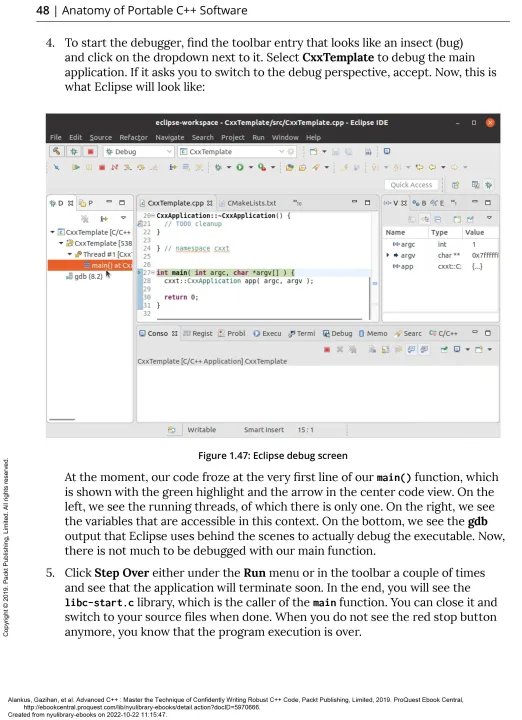Click the hammer Build icon in toolbar
The height and width of the screenshot is (720, 522).
(57, 151)
